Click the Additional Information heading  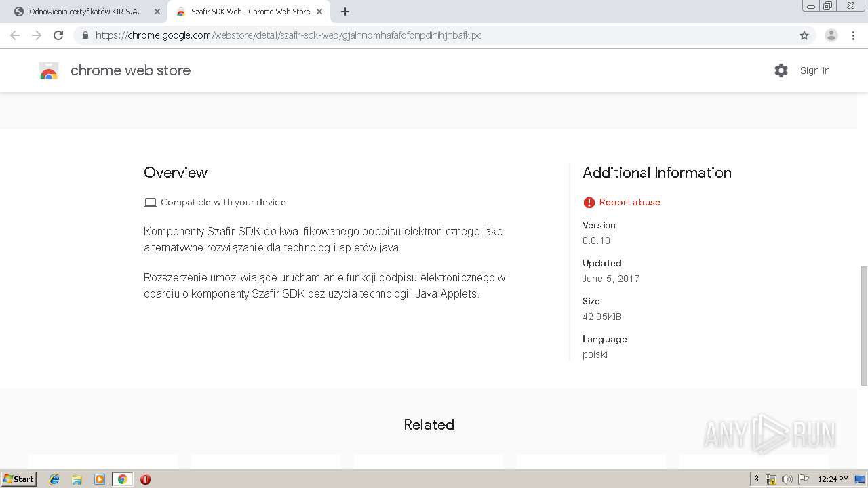click(657, 172)
